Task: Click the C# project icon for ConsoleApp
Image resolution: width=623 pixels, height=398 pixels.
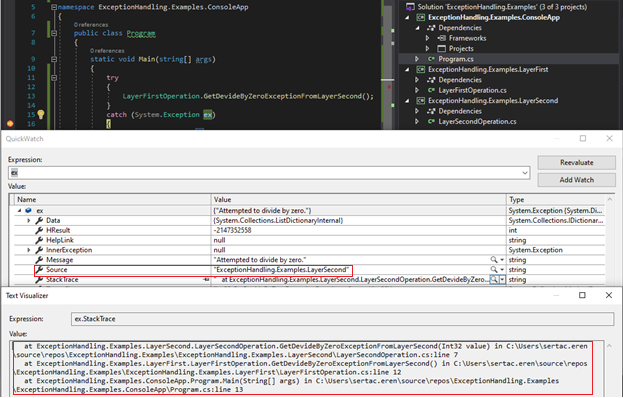Action: click(420, 17)
